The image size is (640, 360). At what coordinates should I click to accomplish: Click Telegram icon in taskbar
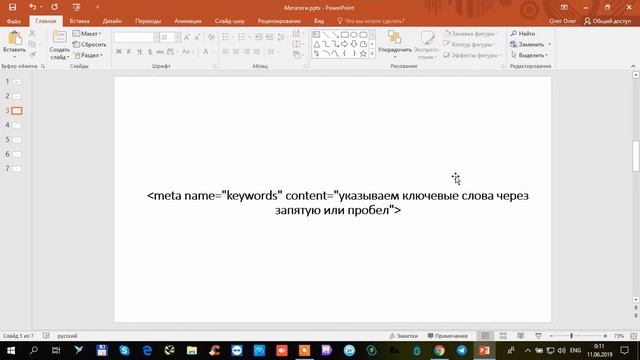(x=462, y=350)
